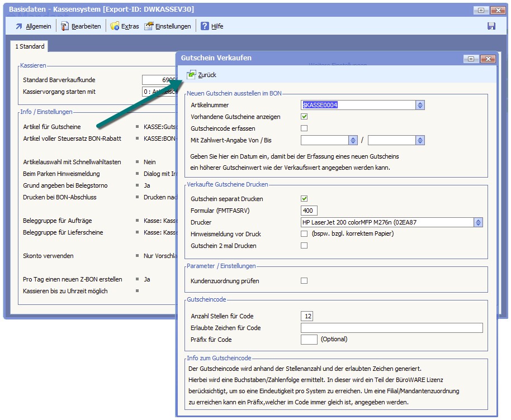Enable Gutscheincode erfassen checkbox
The width and height of the screenshot is (511, 420).
(x=304, y=128)
